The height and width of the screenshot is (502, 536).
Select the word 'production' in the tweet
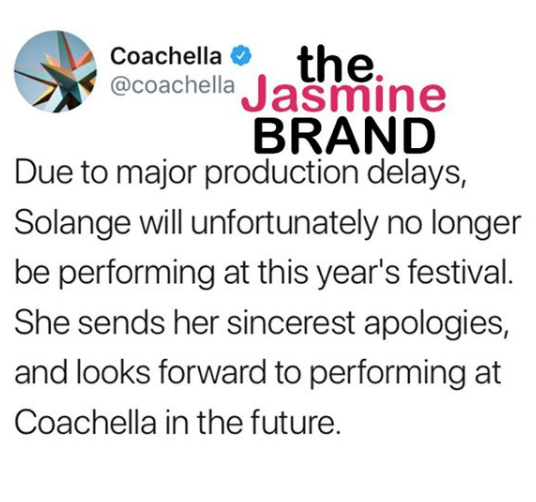tap(281, 174)
